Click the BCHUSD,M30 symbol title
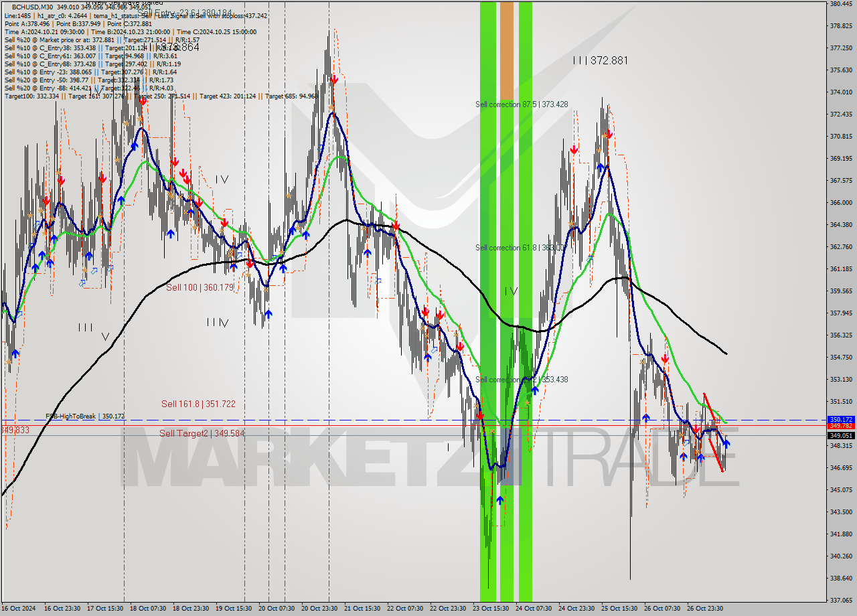Screen dimensions: 857x616 [x=33, y=7]
